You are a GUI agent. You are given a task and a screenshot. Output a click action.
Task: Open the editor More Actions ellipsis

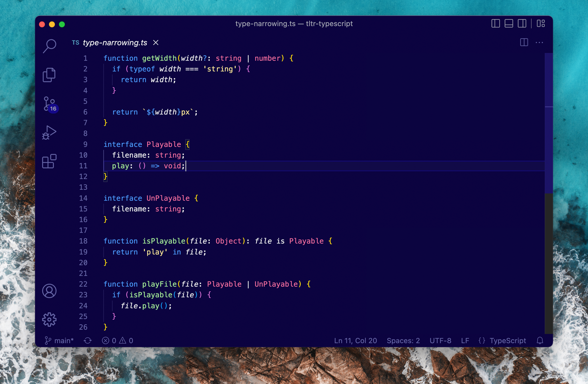[x=539, y=43]
